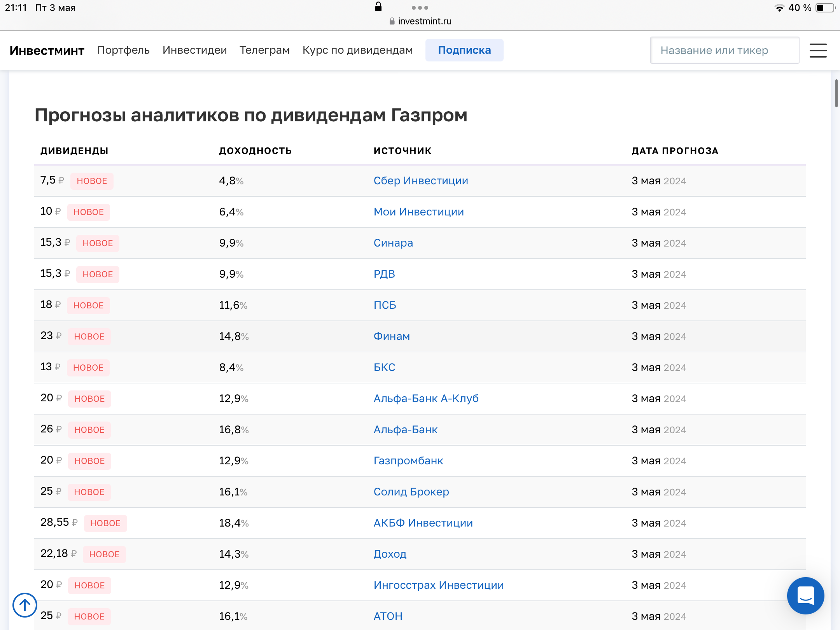Open the Альфа-Банк А-Клуб link
Image resolution: width=840 pixels, height=630 pixels.
pos(426,399)
